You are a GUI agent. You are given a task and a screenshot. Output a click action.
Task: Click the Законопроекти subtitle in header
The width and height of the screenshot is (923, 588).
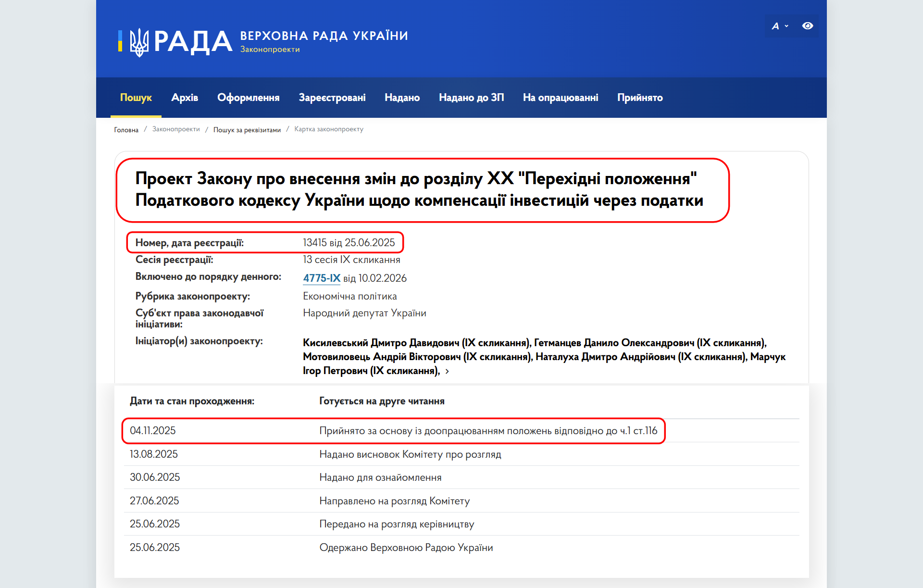270,50
